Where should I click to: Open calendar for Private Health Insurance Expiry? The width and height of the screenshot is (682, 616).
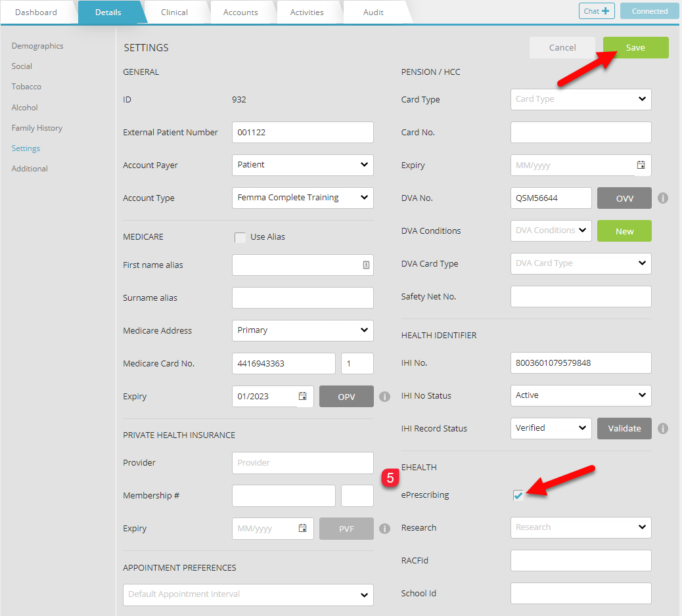[303, 528]
